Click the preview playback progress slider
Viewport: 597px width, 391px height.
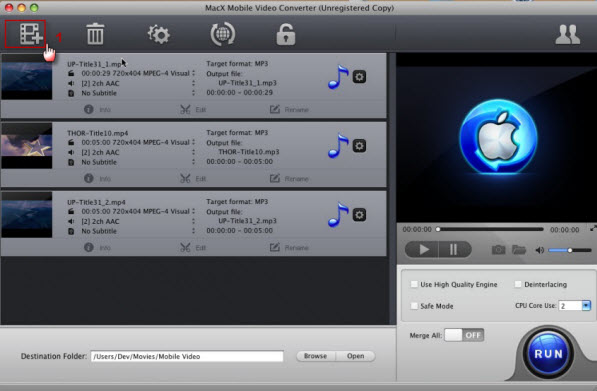tap(490, 229)
